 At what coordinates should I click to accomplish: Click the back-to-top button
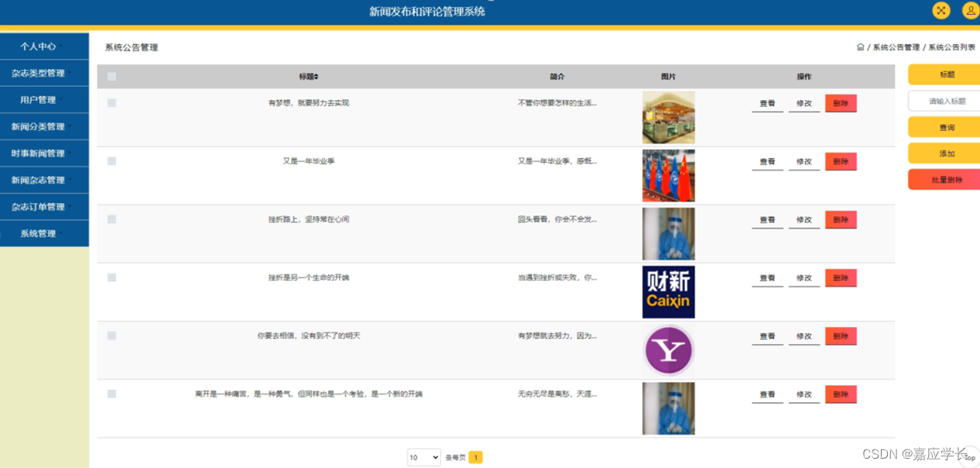click(970, 456)
